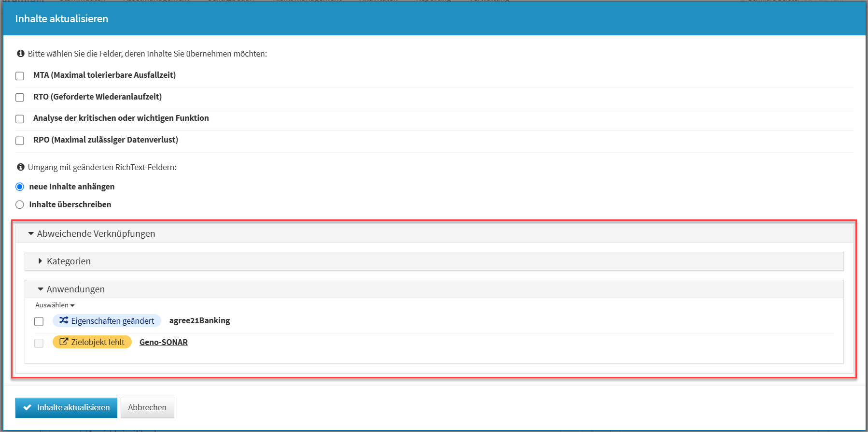Collapse the Anwendungen section
This screenshot has width=868, height=432.
434,289
